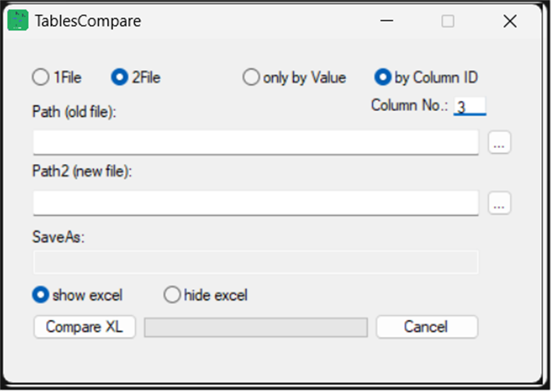The height and width of the screenshot is (392, 551).
Task: Close the TablesCompare window
Action: pyautogui.click(x=510, y=21)
